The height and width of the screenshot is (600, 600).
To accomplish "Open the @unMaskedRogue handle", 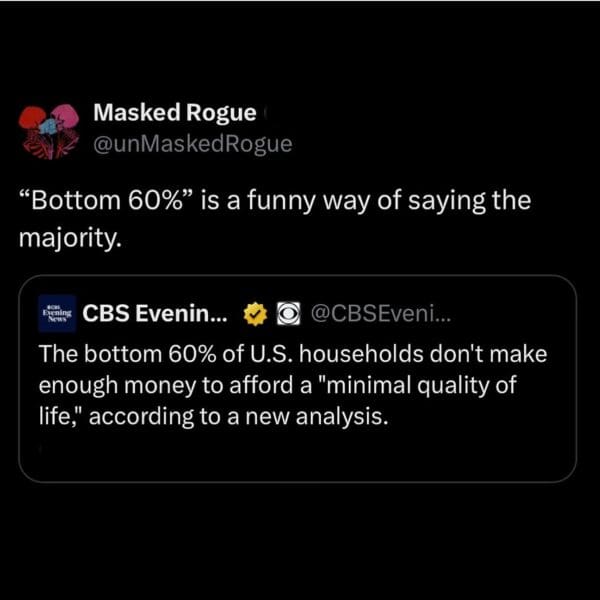I will click(x=193, y=144).
